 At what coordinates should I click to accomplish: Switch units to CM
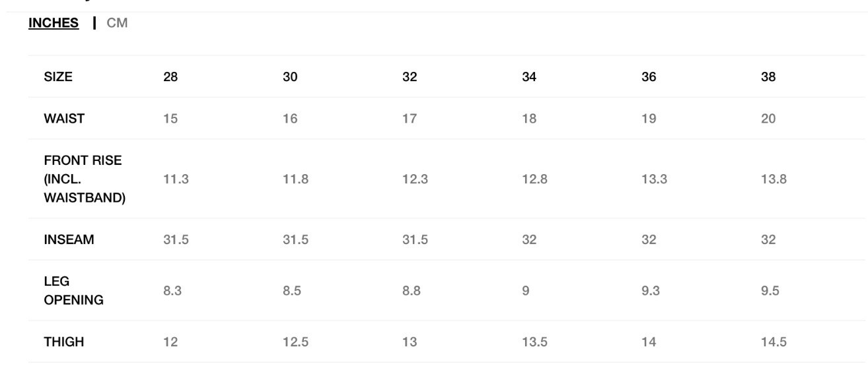(117, 24)
